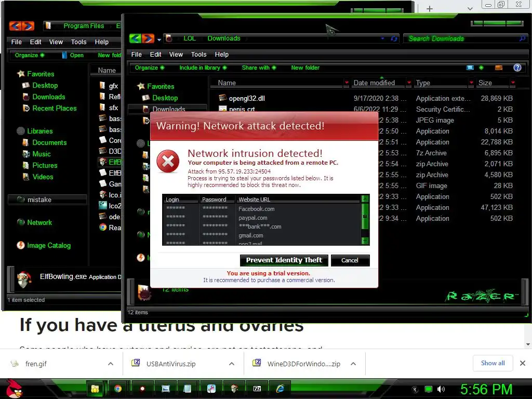The width and height of the screenshot is (532, 399).
Task: Open File menu in Downloads window
Action: [x=137, y=54]
